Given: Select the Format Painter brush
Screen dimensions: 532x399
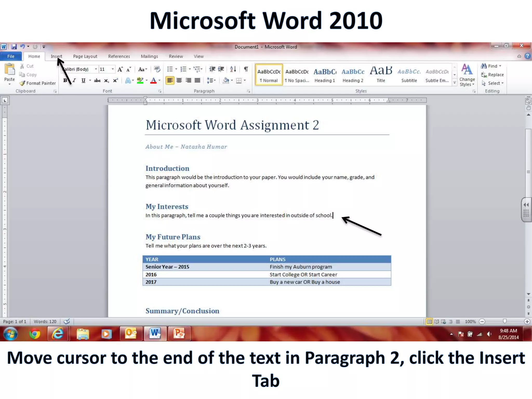Looking at the screenshot, I should [38, 83].
